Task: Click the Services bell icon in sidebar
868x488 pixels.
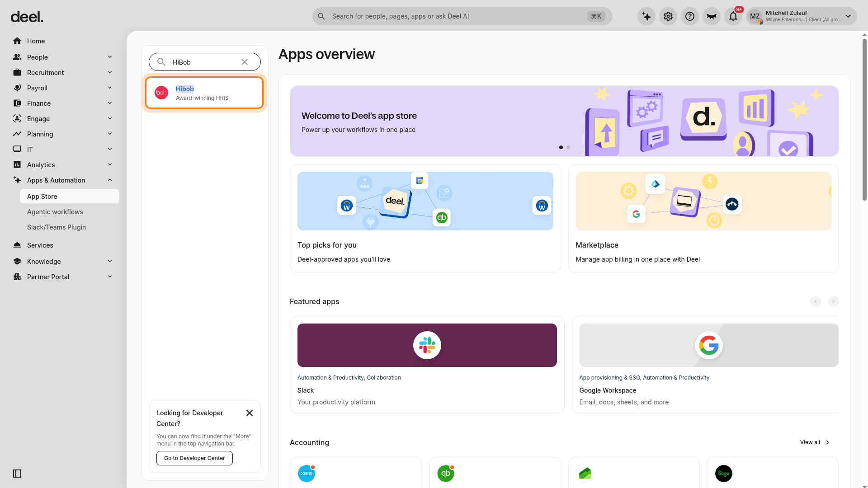Action: click(17, 245)
